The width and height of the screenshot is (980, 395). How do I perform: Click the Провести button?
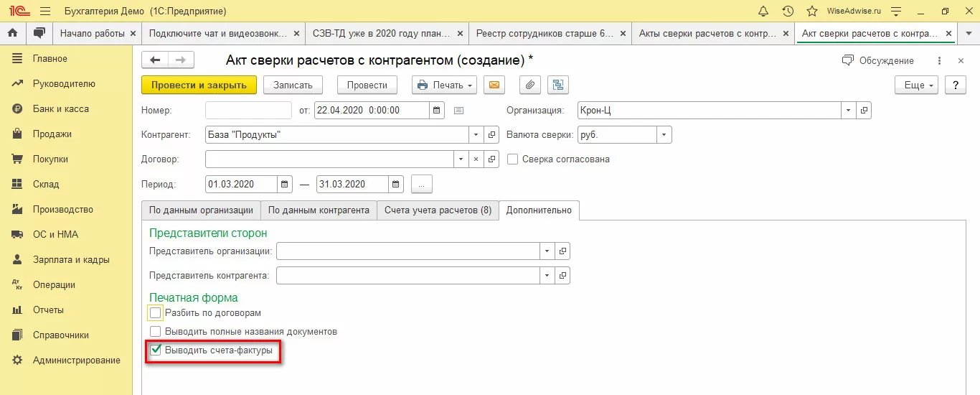point(367,85)
